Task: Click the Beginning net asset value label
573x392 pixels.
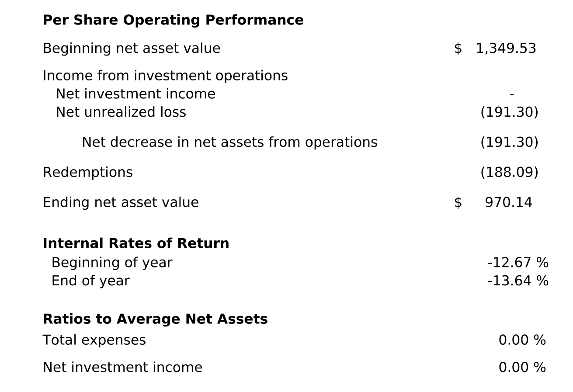Action: pos(131,48)
